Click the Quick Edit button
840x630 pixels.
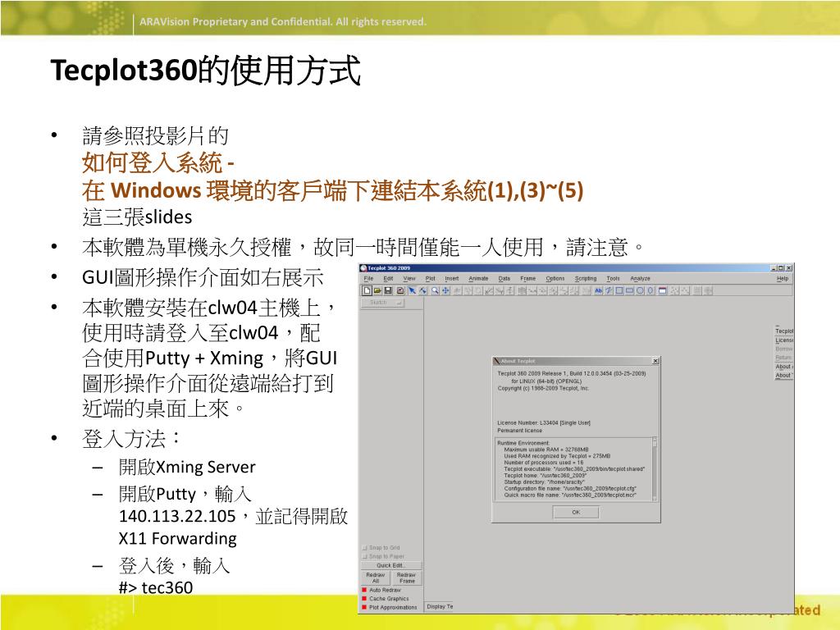(x=391, y=565)
